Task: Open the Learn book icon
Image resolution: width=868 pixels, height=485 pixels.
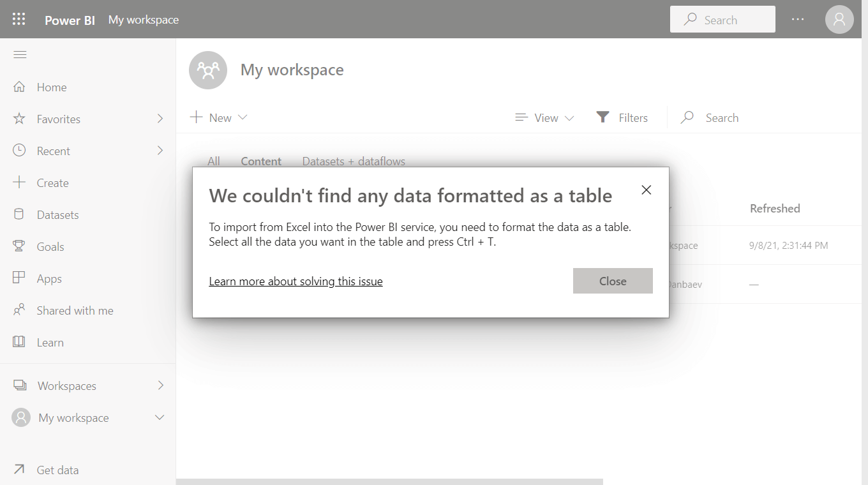Action: pyautogui.click(x=19, y=342)
